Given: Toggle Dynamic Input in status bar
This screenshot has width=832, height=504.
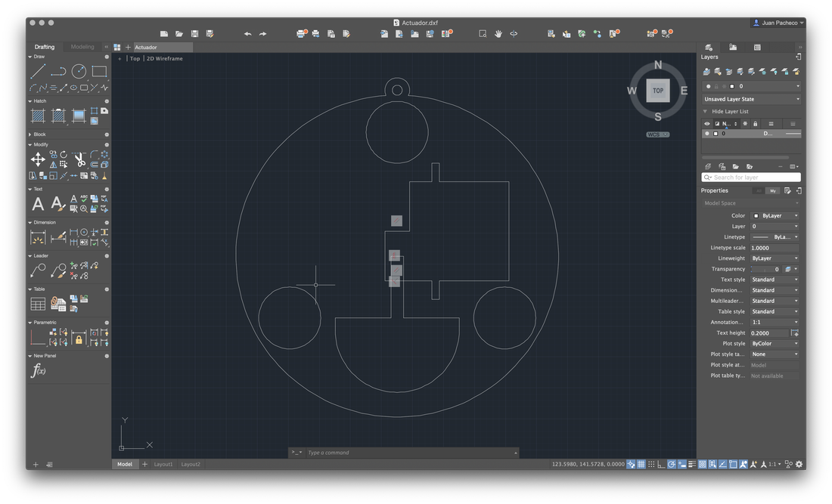Looking at the screenshot, I should pyautogui.click(x=681, y=464).
